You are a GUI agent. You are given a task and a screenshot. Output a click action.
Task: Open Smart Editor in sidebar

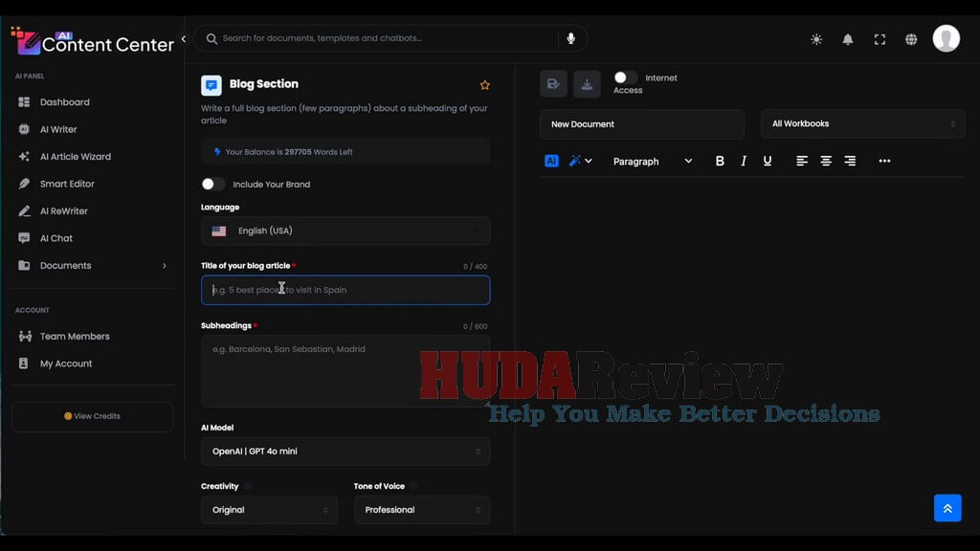67,184
